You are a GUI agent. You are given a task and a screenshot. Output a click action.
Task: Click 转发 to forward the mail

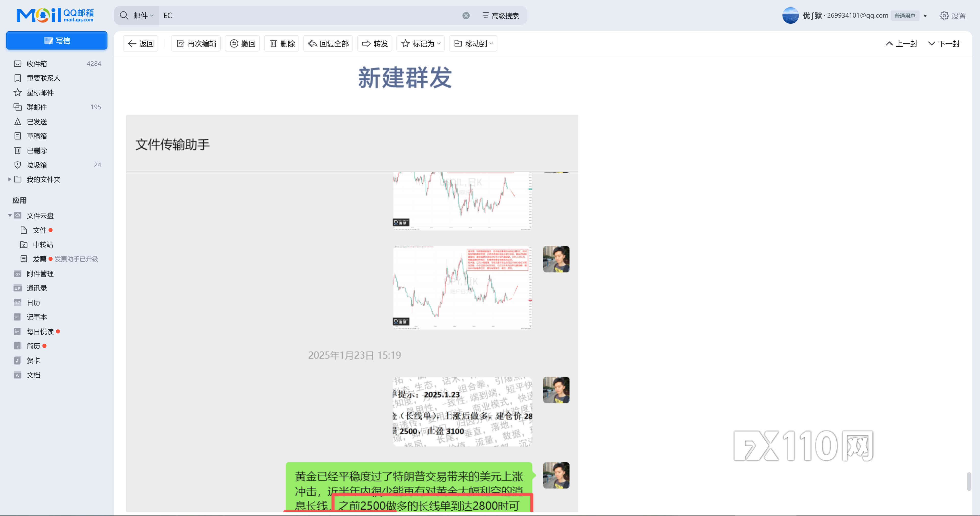(x=375, y=43)
